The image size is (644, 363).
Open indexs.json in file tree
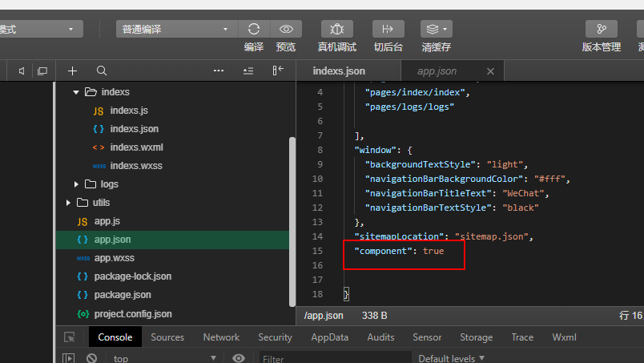[x=134, y=129]
